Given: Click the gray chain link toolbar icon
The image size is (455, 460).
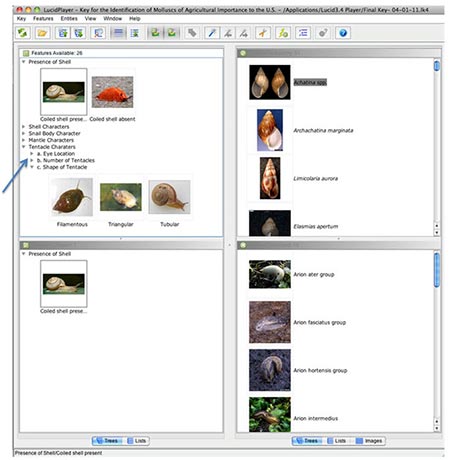Looking at the screenshot, I should click(323, 33).
